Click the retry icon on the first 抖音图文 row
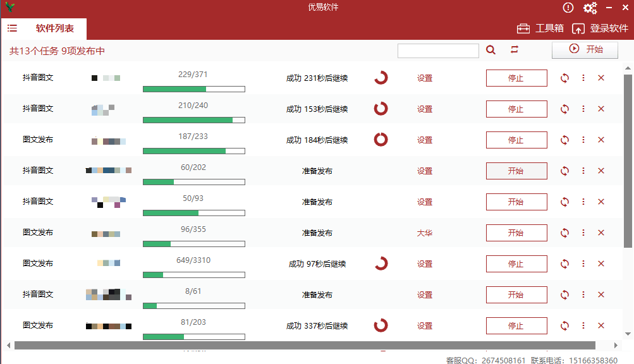 pyautogui.click(x=564, y=78)
